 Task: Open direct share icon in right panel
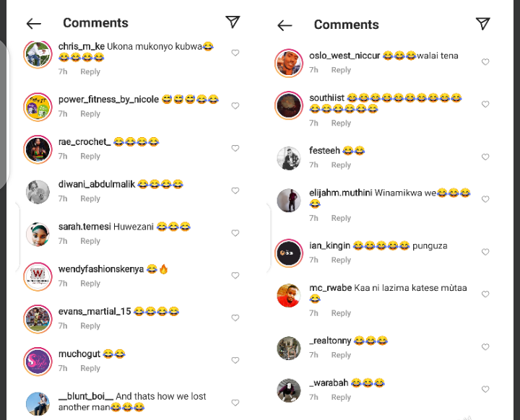(x=483, y=24)
